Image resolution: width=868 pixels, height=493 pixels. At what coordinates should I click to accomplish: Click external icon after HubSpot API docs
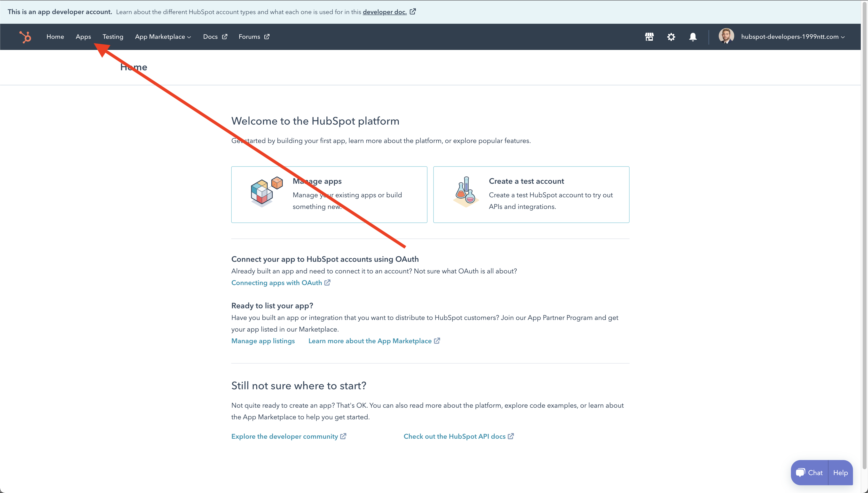point(511,436)
